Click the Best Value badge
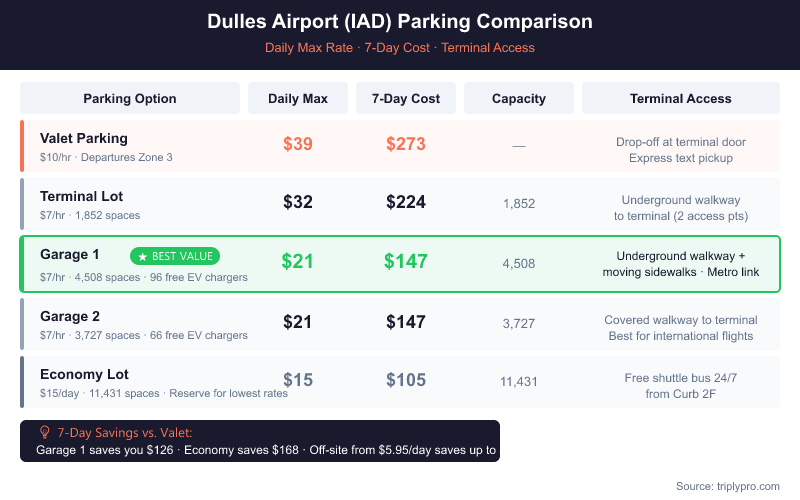Viewport: 800px width, 500px height. pyautogui.click(x=175, y=257)
